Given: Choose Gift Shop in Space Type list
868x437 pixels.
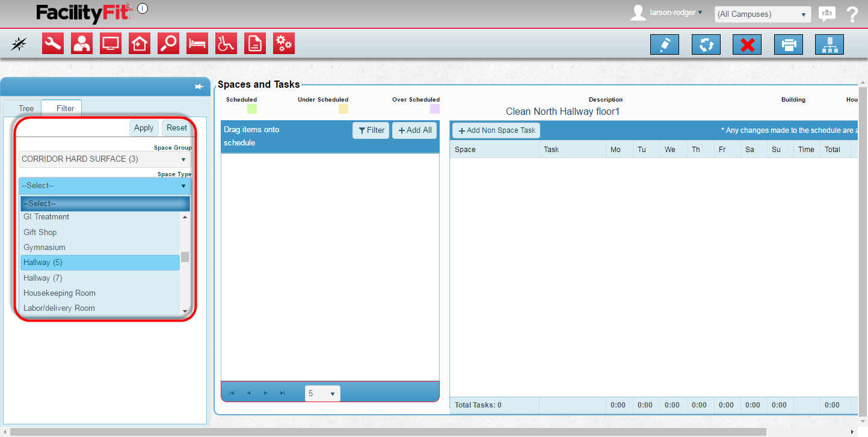Looking at the screenshot, I should [40, 232].
